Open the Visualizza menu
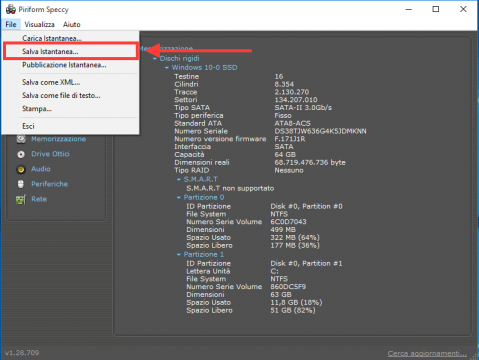479x360 pixels. [x=39, y=24]
